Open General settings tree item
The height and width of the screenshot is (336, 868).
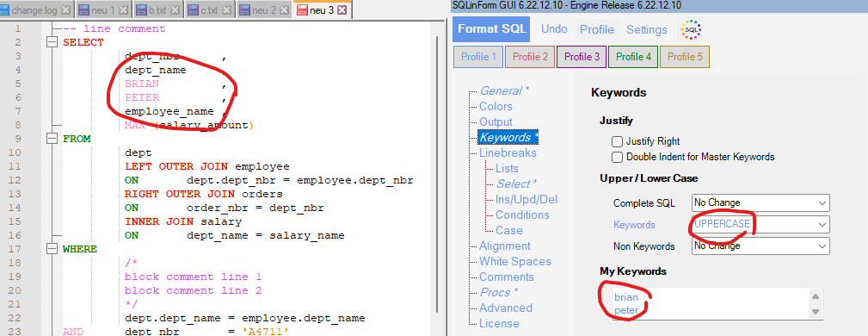click(504, 91)
